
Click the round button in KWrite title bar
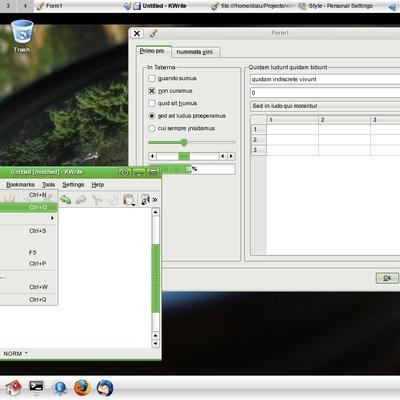[x=125, y=172]
